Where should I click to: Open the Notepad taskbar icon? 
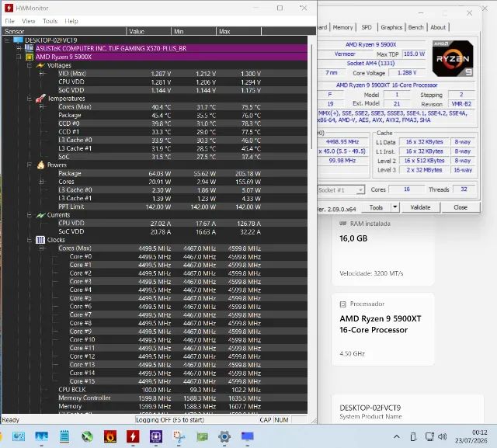[x=64, y=436]
